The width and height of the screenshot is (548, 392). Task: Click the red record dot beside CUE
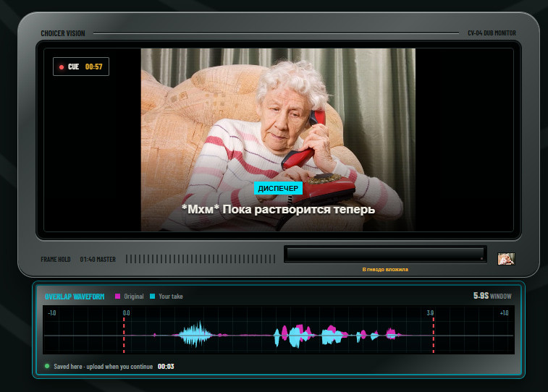(62, 67)
